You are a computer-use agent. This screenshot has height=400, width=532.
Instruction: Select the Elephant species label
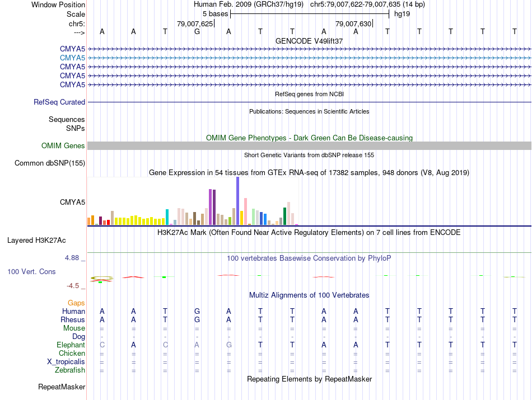[x=71, y=345]
